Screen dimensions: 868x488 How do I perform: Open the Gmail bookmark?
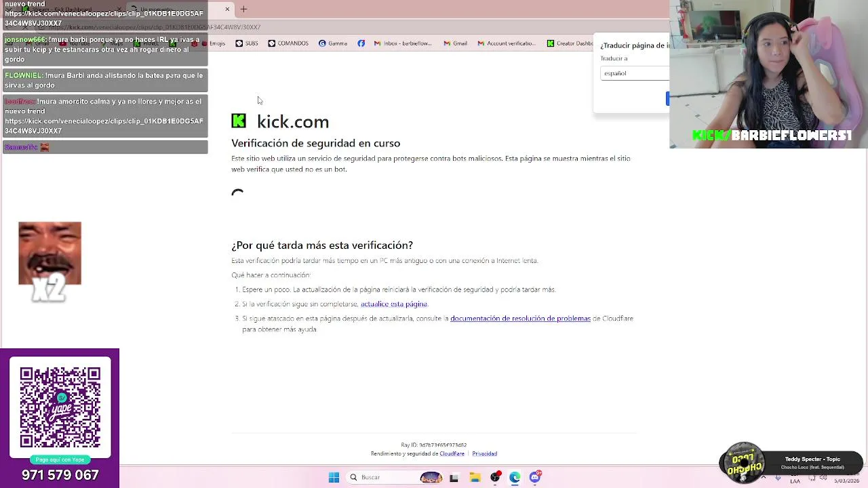[455, 43]
